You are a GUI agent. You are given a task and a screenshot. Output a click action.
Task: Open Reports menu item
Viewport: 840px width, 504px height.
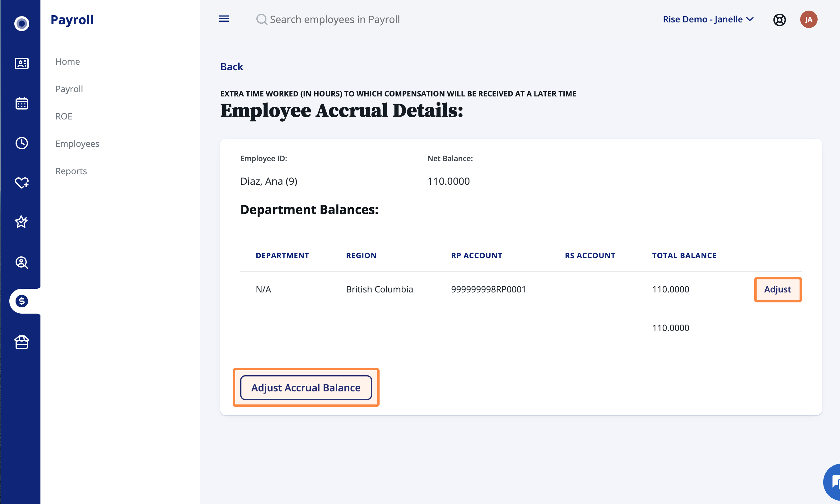pyautogui.click(x=71, y=171)
